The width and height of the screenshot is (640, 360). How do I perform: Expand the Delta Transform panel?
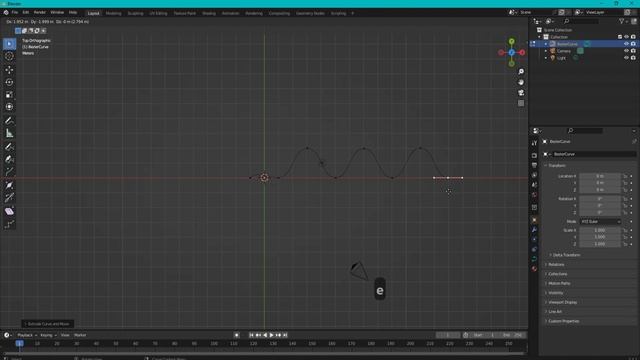566,255
